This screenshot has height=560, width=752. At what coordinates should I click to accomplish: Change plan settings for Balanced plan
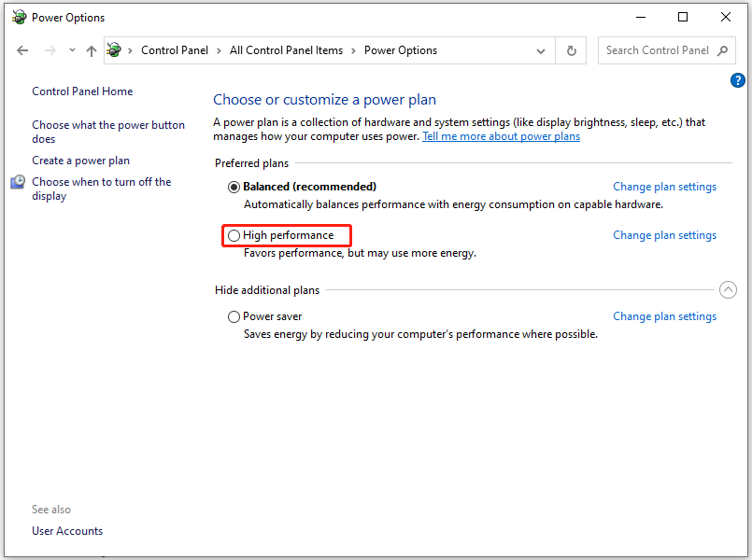pos(665,187)
